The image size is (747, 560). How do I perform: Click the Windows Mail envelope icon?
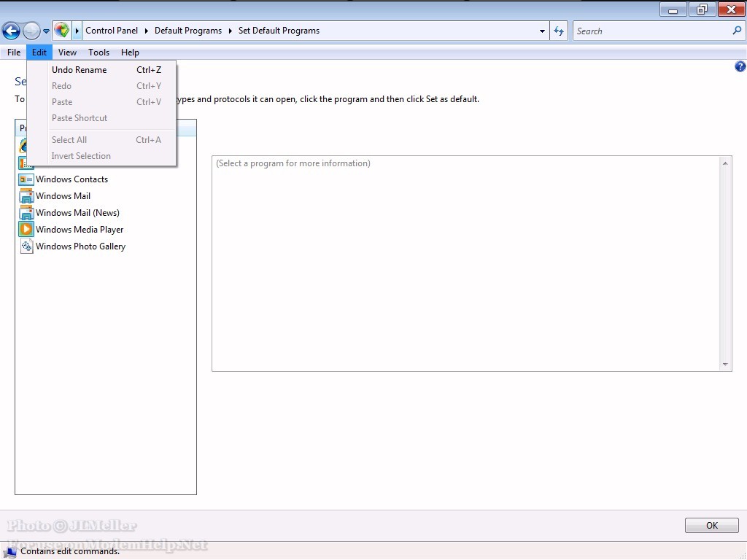tap(26, 196)
